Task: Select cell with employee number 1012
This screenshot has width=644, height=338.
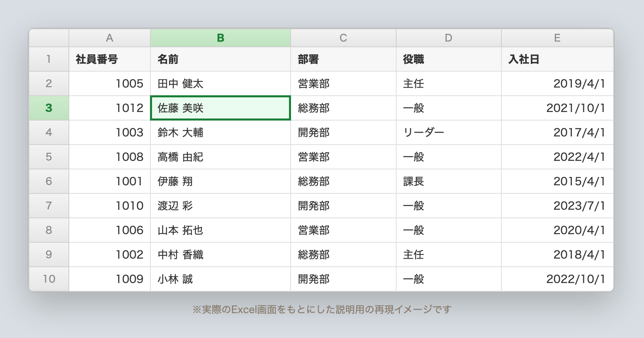Action: pos(110,108)
